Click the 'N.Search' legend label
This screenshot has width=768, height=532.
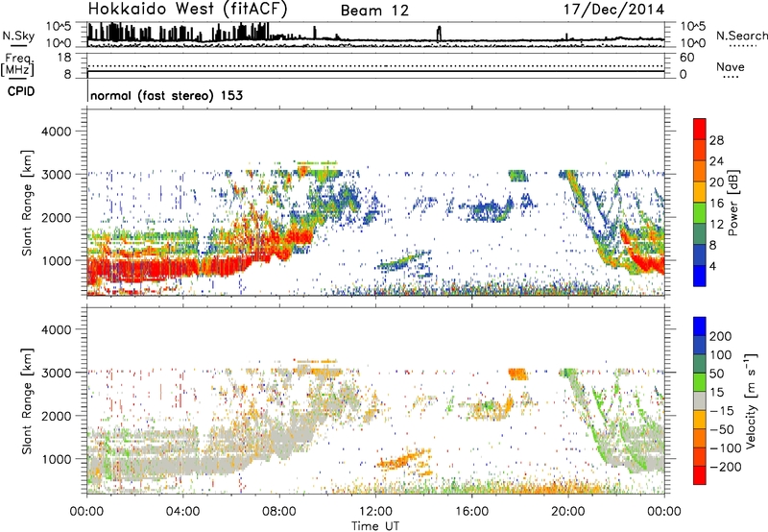tap(741, 36)
